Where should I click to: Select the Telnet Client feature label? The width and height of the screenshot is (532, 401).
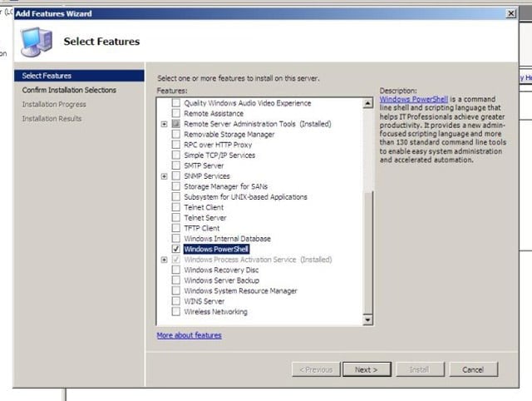(204, 207)
